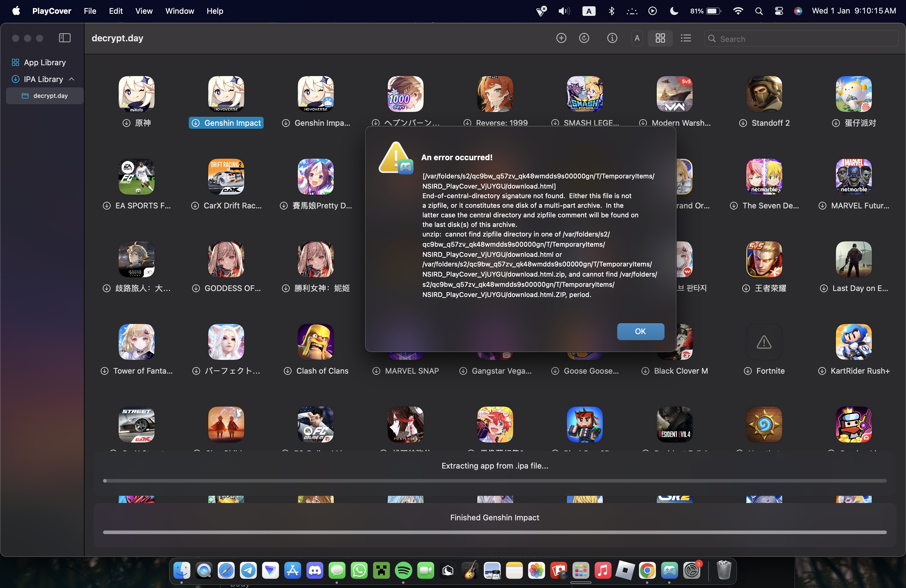Open Discord from the Dock
The width and height of the screenshot is (906, 588).
coord(315,570)
